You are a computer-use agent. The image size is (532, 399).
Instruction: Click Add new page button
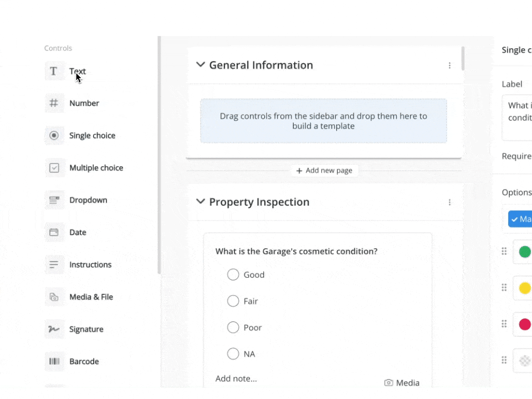(324, 171)
